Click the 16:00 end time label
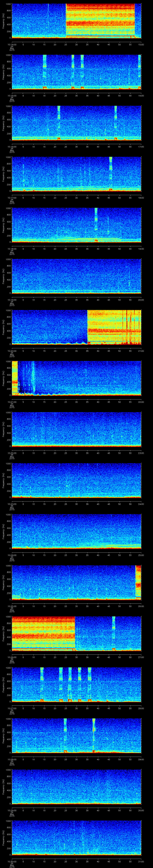Viewport: 153px width, 868px height. (x=141, y=96)
